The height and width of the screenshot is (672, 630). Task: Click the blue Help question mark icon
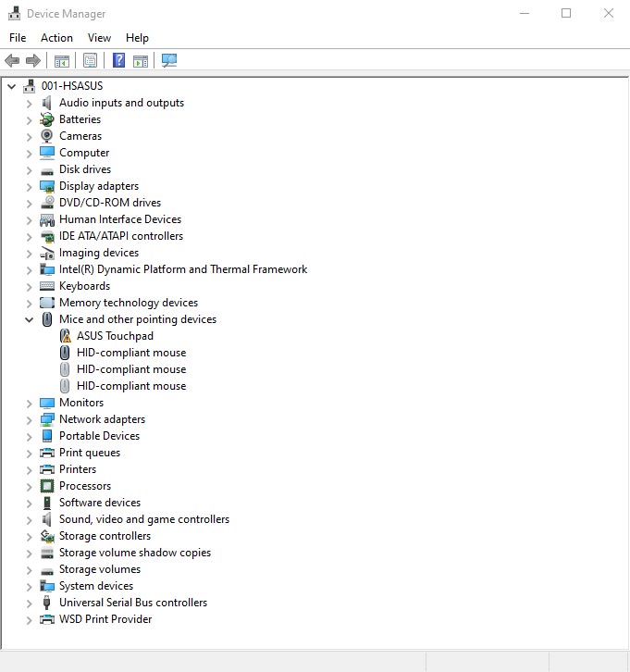118,61
